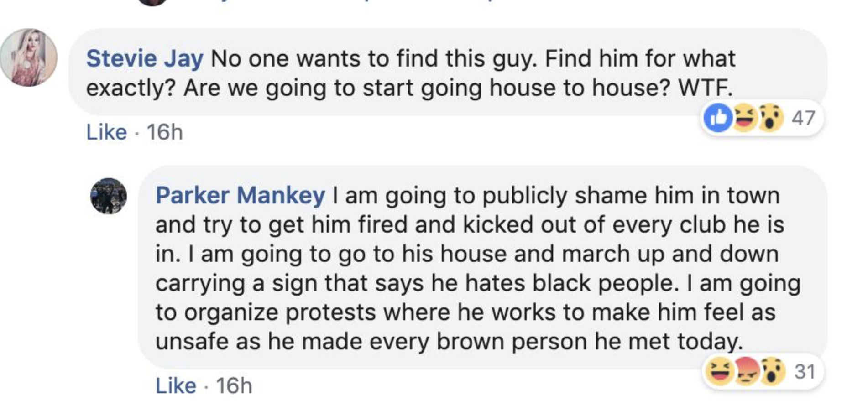
Task: Like Stevie Jay's comment
Action: click(x=106, y=132)
